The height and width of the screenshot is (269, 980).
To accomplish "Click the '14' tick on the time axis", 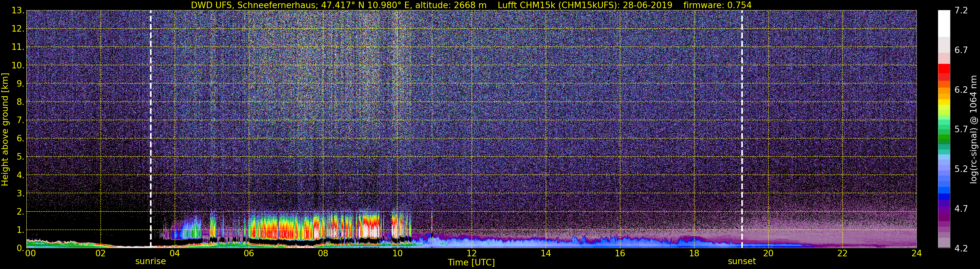I will [545, 253].
